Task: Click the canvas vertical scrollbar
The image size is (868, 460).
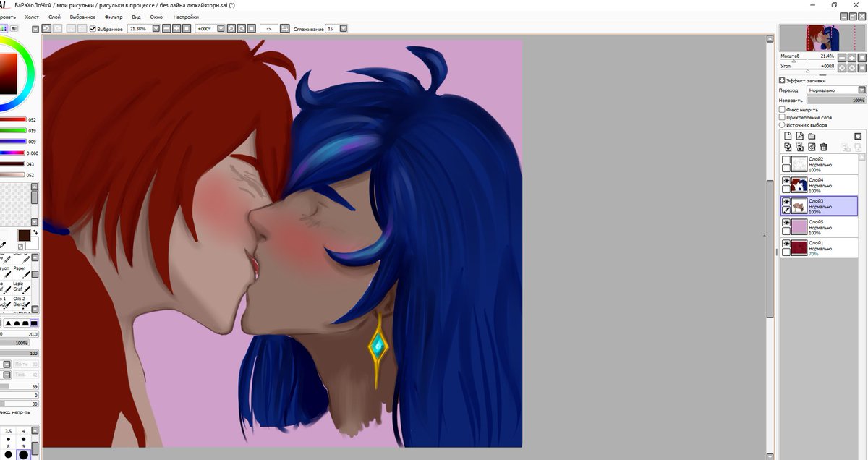Action: (x=770, y=247)
